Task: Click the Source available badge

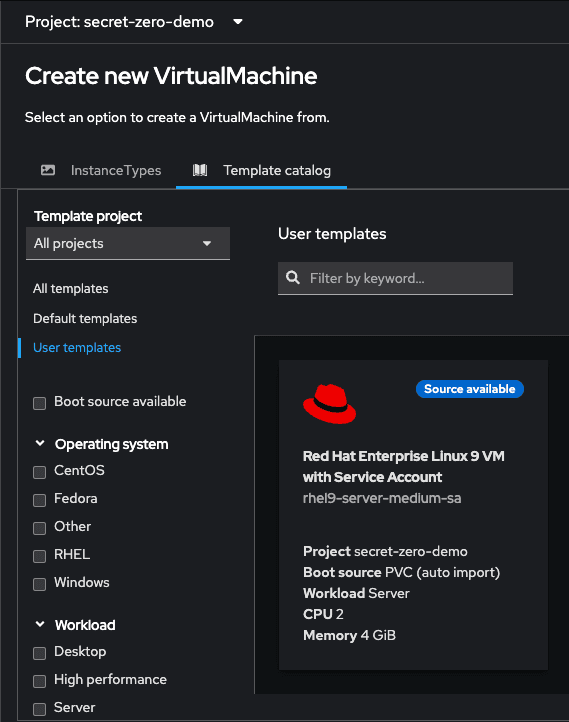Action: (470, 389)
